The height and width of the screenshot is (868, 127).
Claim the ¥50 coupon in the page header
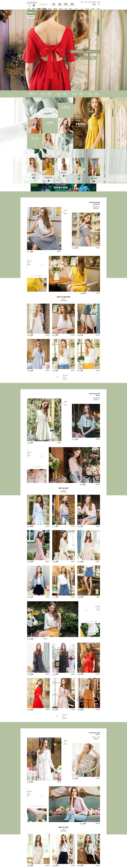(53, 4)
